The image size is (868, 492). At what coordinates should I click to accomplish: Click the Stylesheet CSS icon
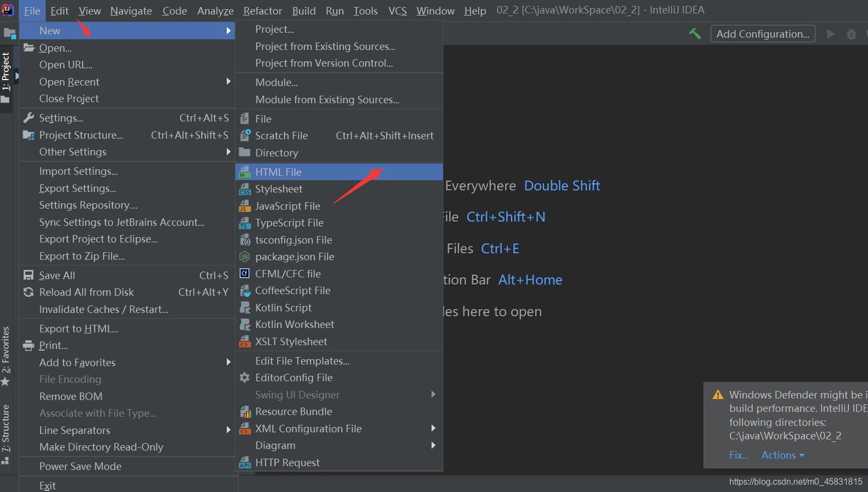pyautogui.click(x=245, y=189)
